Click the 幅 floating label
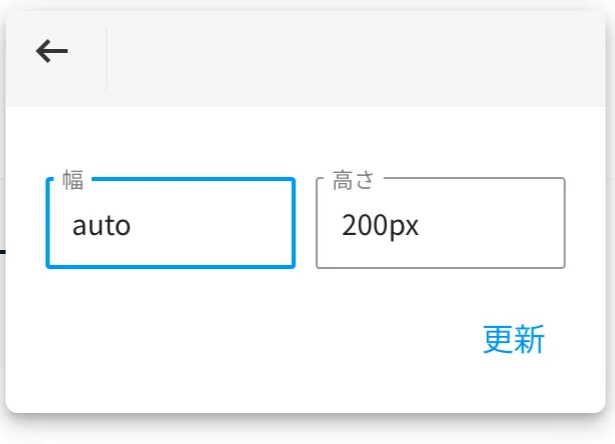 click(73, 180)
